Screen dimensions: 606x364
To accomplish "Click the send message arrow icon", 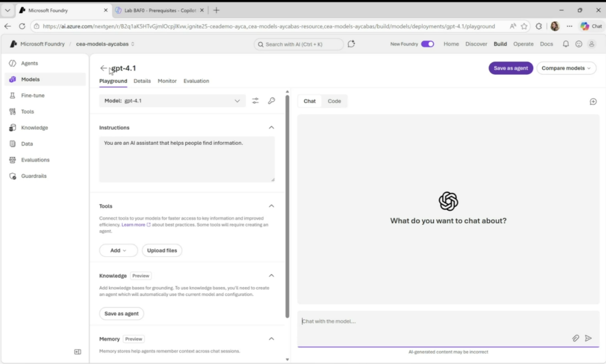I will click(588, 338).
